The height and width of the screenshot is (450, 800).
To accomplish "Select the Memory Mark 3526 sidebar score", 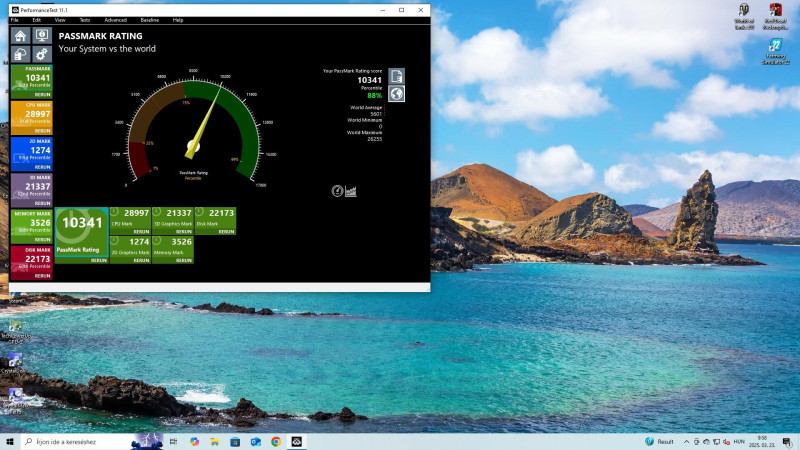I will tap(40, 223).
